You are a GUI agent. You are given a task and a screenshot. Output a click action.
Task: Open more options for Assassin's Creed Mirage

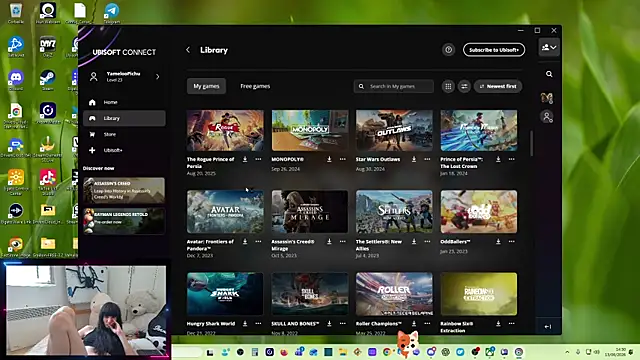(342, 242)
